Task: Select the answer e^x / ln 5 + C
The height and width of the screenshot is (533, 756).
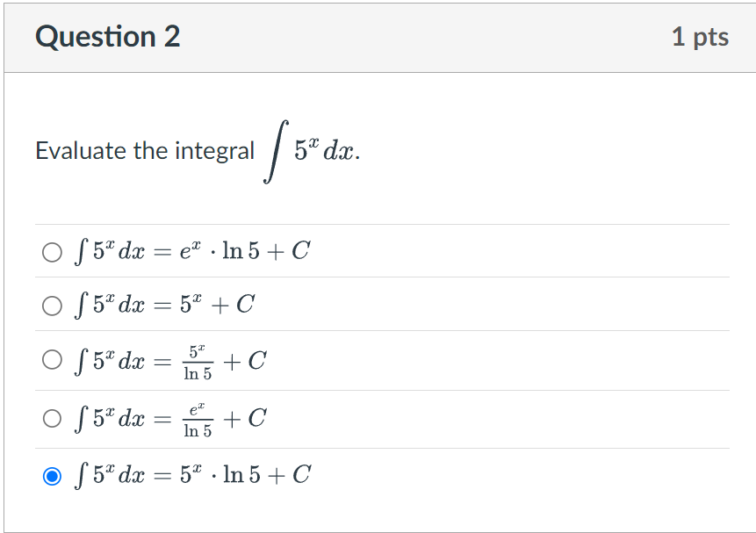Action: pos(51,419)
